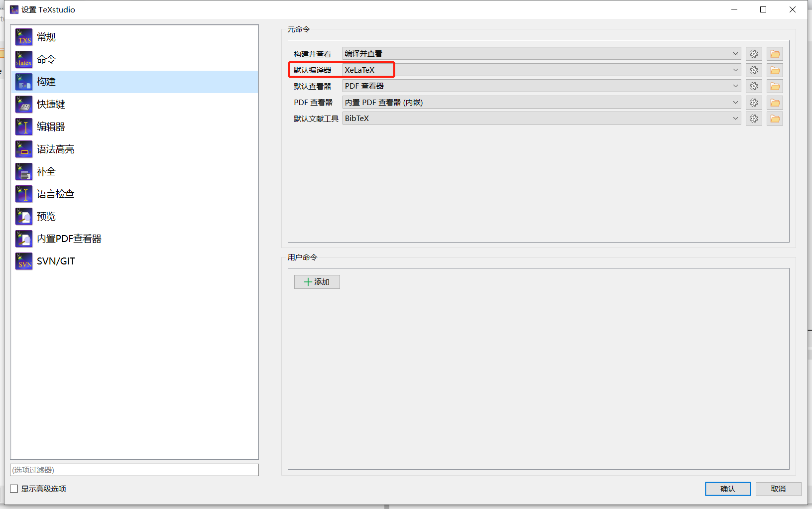Select the 命令 settings category
812x509 pixels.
[134, 59]
